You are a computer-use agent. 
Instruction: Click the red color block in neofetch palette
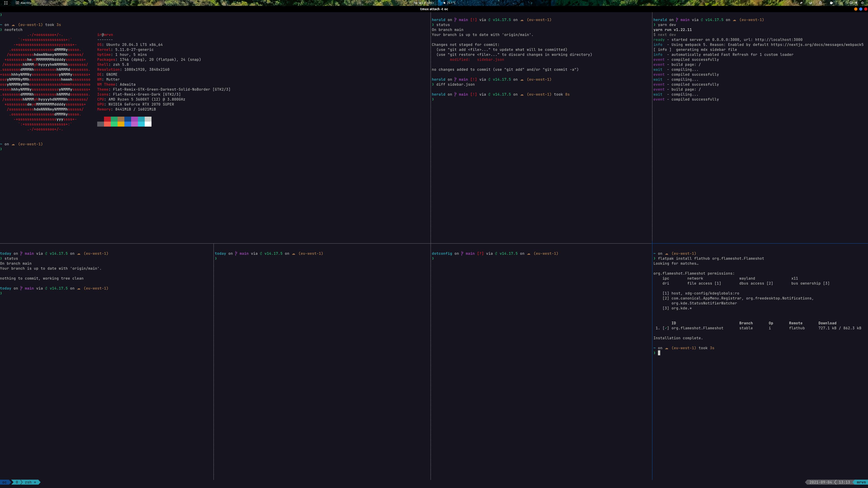tap(107, 119)
